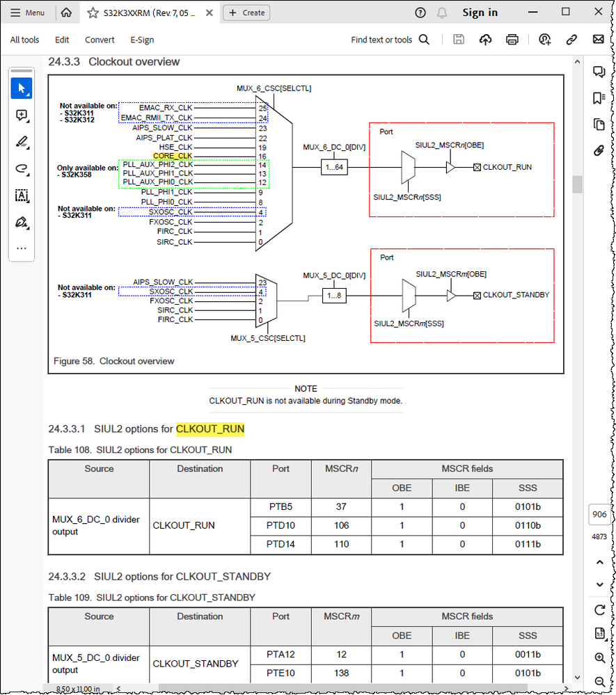Go to next page down chevron

(599, 584)
